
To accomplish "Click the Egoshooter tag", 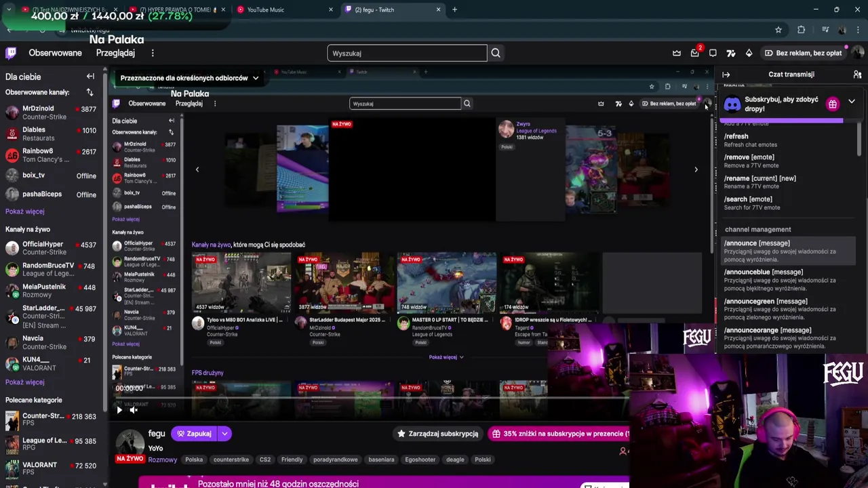I will click(420, 460).
